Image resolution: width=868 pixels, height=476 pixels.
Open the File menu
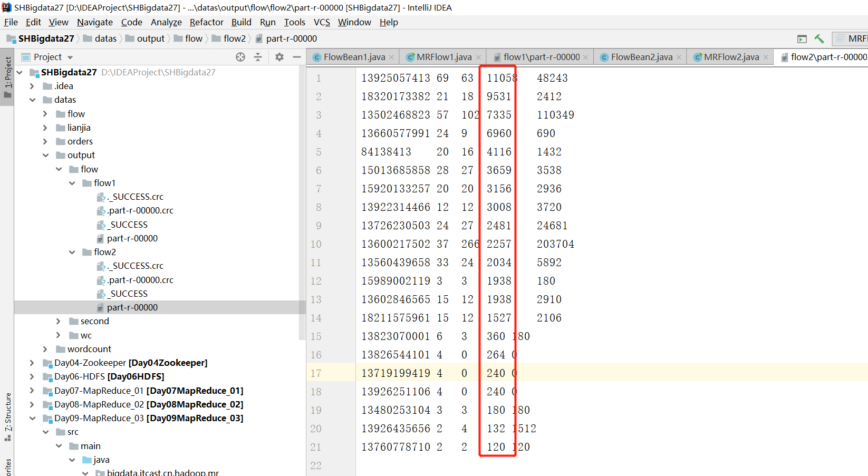click(11, 22)
